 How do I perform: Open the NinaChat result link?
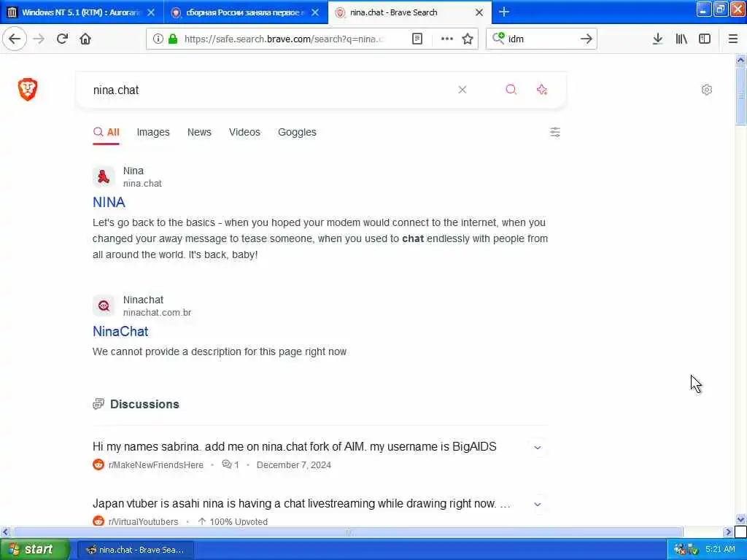(120, 332)
